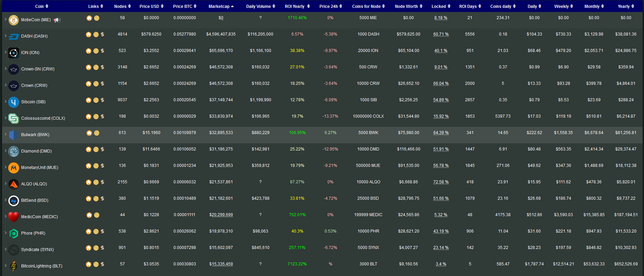
Task: Sort by Nodes column header
Action: [122, 6]
